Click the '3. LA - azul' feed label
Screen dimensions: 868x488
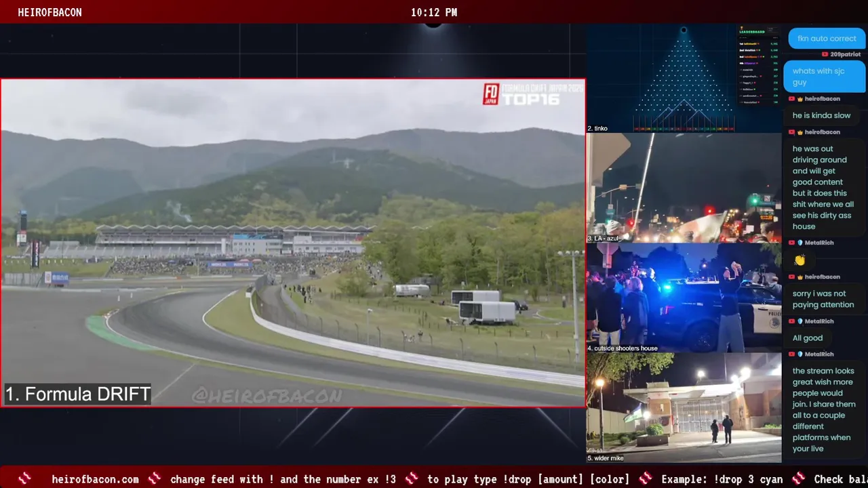click(x=604, y=239)
